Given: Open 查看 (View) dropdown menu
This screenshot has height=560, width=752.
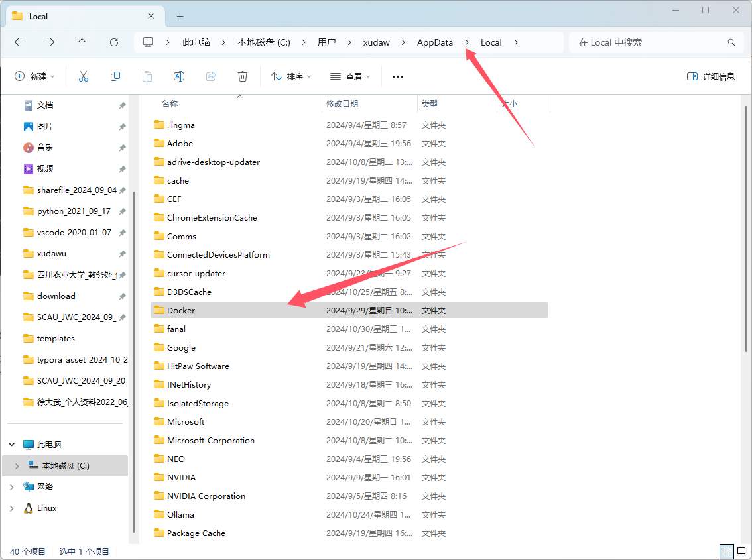Looking at the screenshot, I should pyautogui.click(x=350, y=76).
